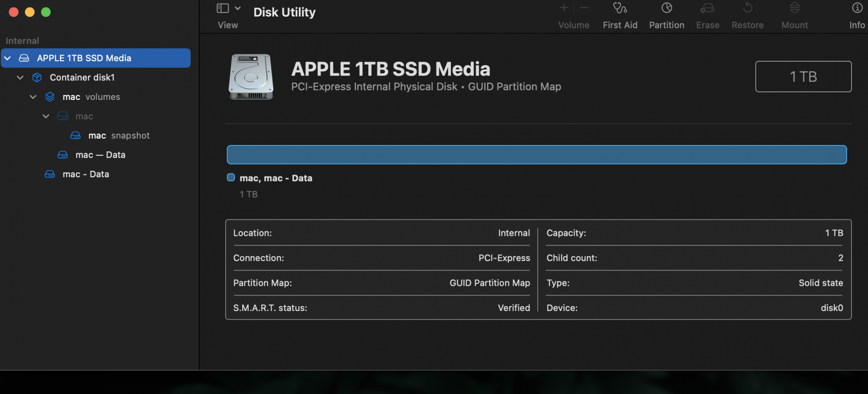Click the First Aid stethoscope icon
This screenshot has height=394, width=868.
click(620, 8)
